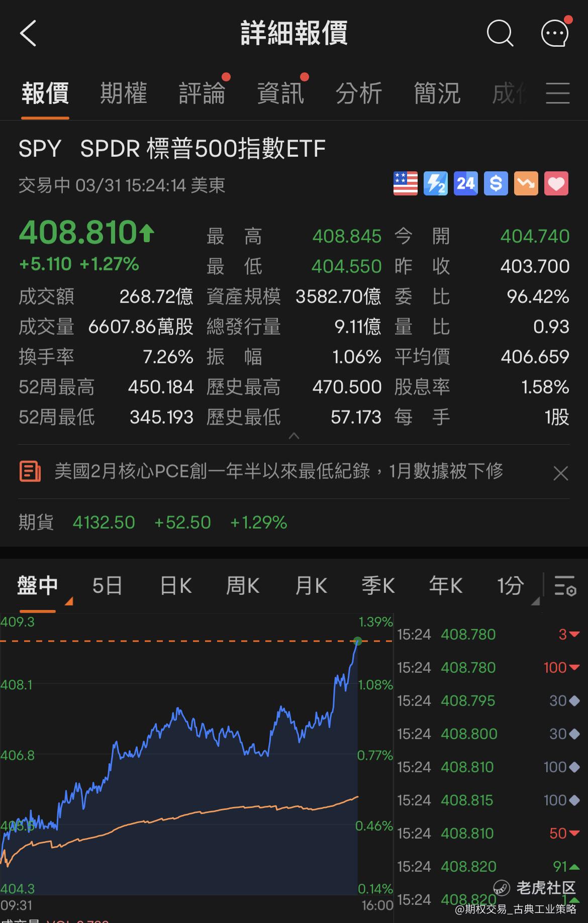Switch to the 資訊 tab
Screen dimensions: 588x923
click(x=280, y=93)
